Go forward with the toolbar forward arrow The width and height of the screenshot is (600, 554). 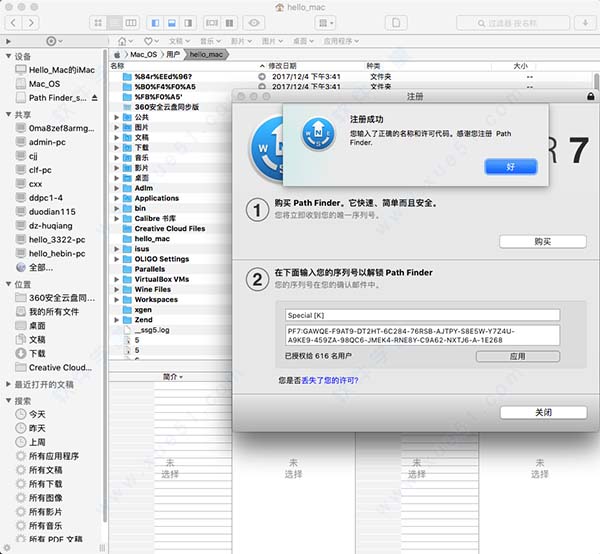coord(31,23)
